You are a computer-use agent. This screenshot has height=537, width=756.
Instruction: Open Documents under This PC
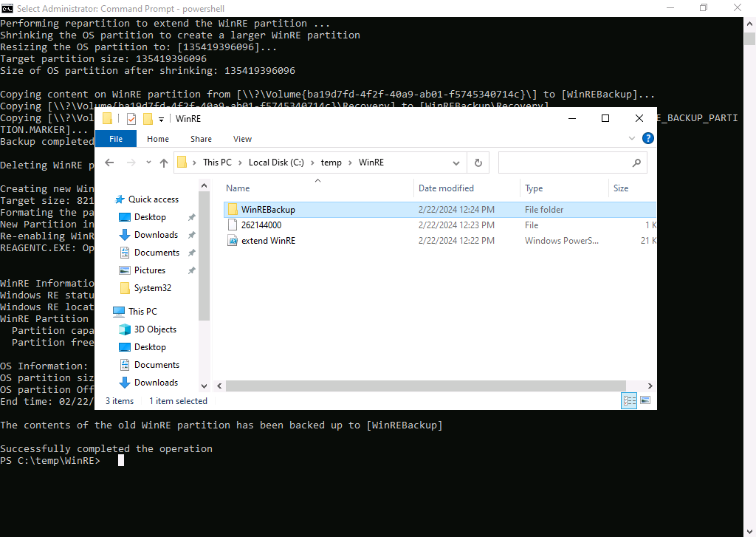pos(157,365)
